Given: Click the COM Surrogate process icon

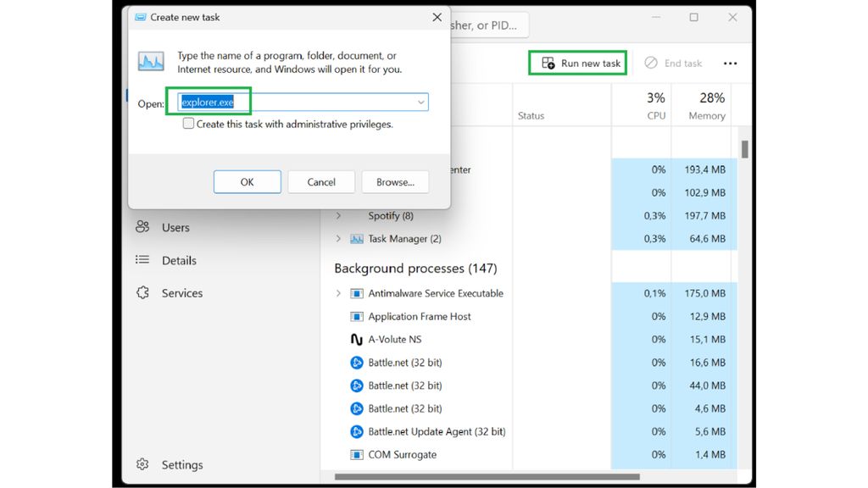Looking at the screenshot, I should coord(355,454).
